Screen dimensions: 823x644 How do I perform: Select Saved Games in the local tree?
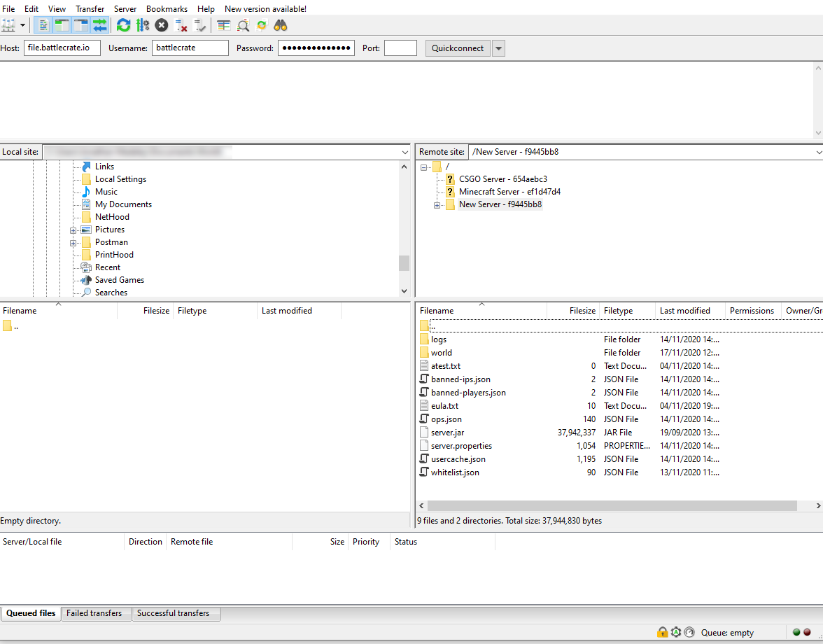pyautogui.click(x=120, y=280)
